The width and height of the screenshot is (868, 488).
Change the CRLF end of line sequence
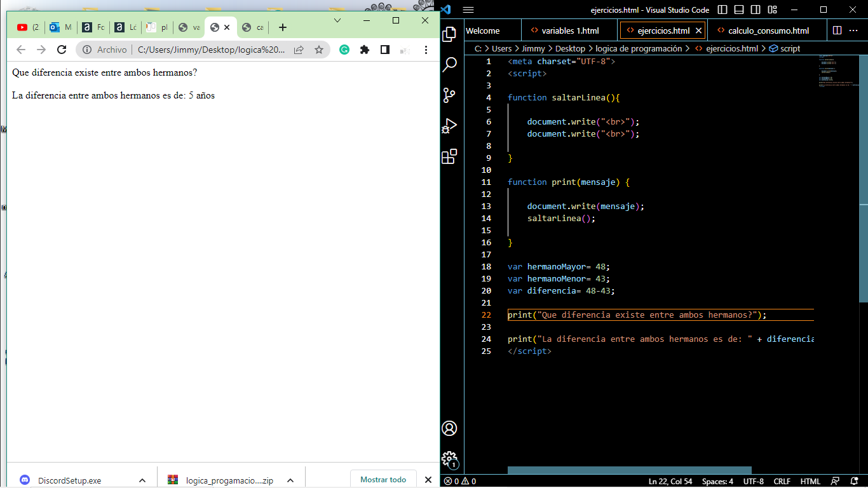(782, 481)
